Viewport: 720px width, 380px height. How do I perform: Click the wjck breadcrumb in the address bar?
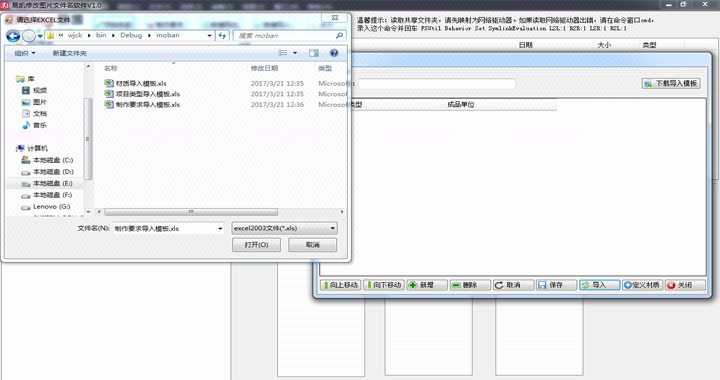74,35
